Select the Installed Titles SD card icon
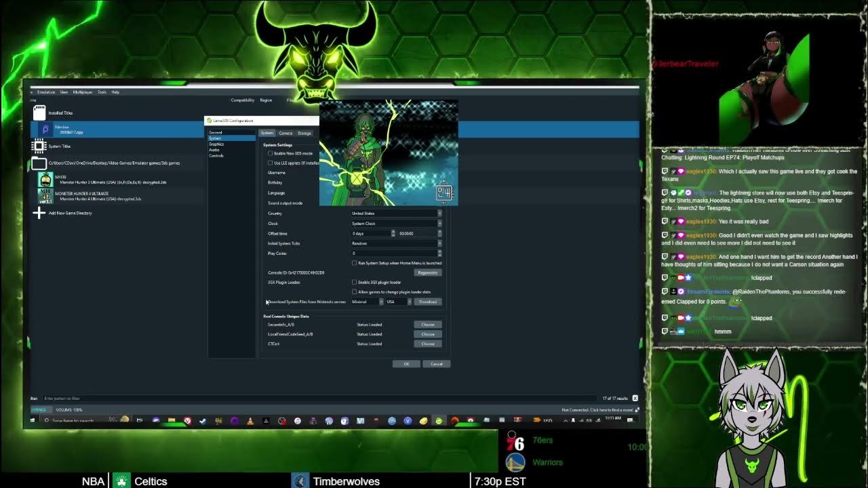The image size is (868, 488). pyautogui.click(x=39, y=113)
